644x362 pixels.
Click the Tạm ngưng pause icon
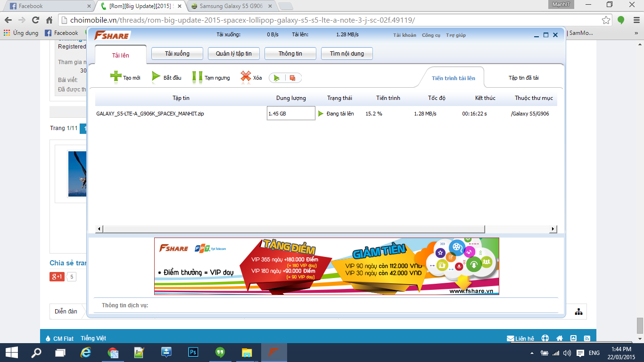coord(197,77)
